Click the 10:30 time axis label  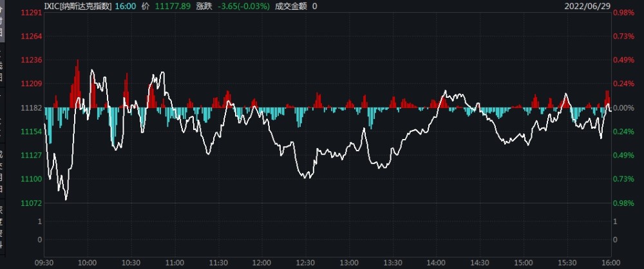coord(132,263)
